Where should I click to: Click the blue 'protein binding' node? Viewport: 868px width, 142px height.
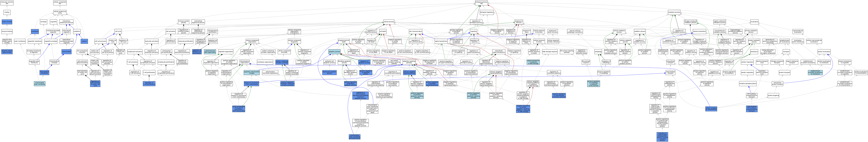click(7, 22)
